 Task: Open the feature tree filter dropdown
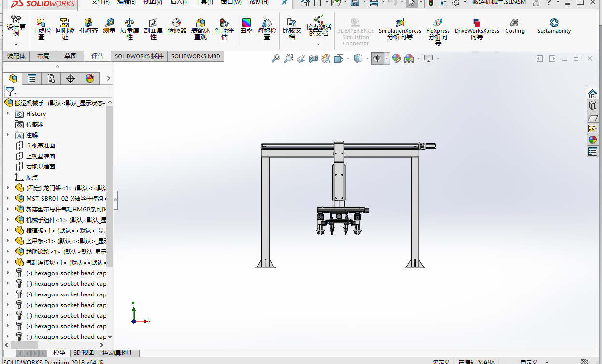pos(11,91)
